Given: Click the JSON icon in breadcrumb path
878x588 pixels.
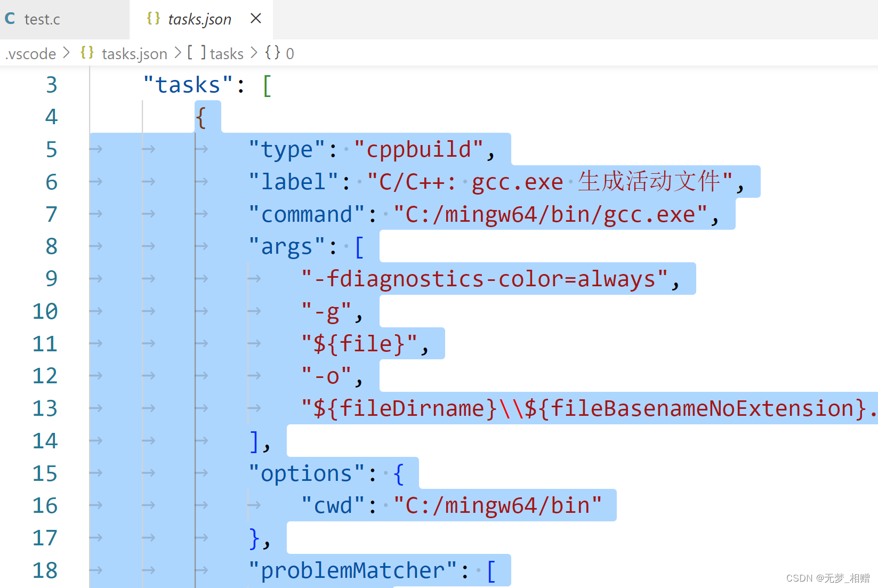Looking at the screenshot, I should click(x=87, y=53).
